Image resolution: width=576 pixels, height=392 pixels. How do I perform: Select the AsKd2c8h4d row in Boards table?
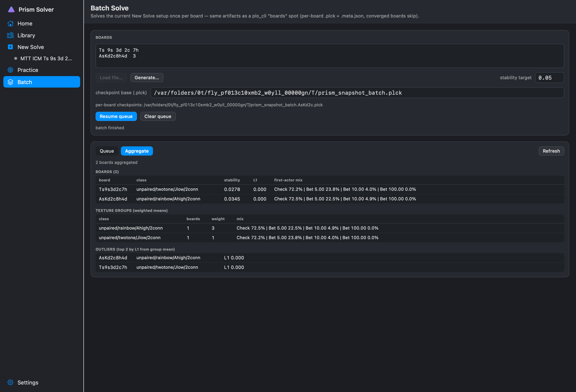click(330, 199)
